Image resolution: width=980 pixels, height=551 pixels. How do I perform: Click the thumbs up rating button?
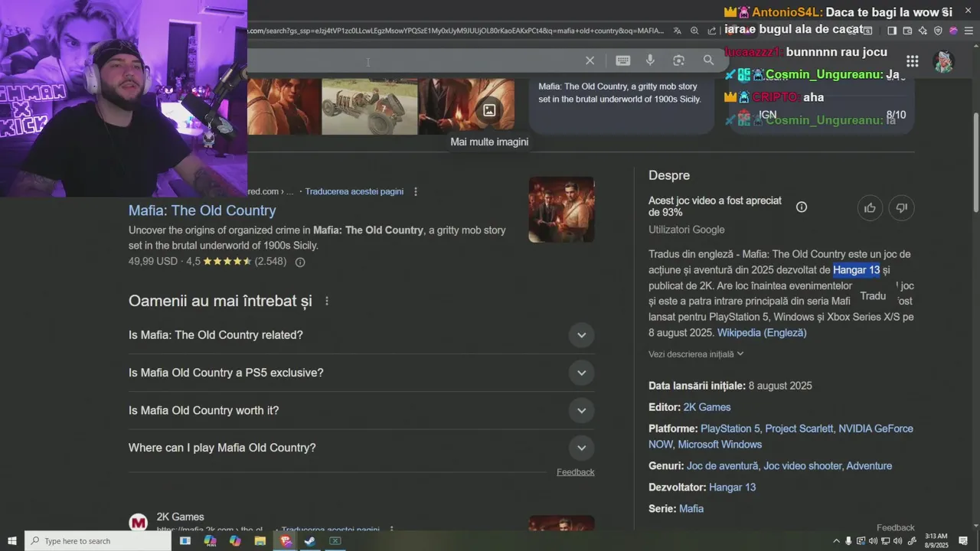(x=870, y=207)
